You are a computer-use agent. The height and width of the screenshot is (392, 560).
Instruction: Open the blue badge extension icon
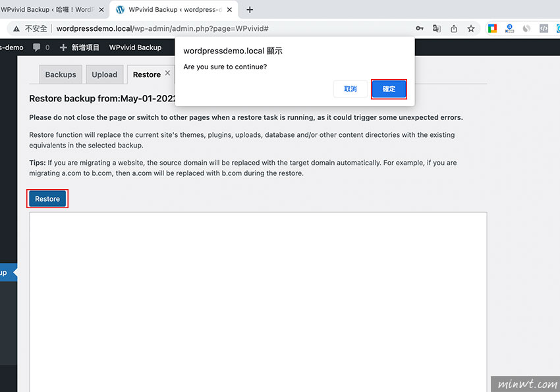(x=510, y=28)
